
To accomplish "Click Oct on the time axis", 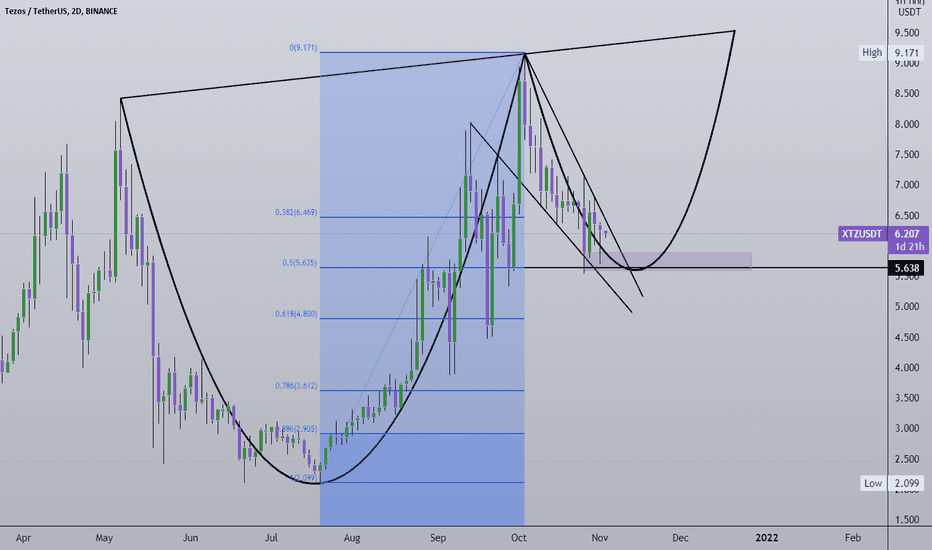I will (519, 538).
